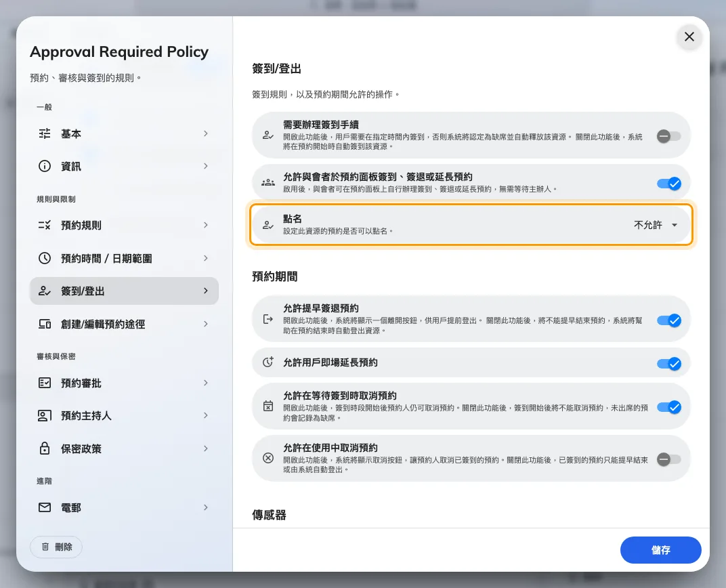Go to the 資訊 settings page
726x588 pixels.
(x=124, y=166)
